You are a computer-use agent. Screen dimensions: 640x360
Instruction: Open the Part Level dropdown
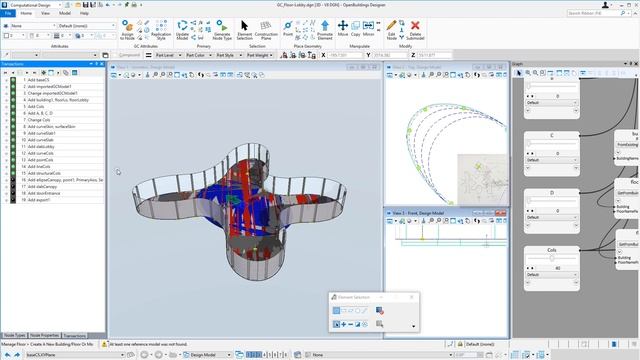click(168, 55)
